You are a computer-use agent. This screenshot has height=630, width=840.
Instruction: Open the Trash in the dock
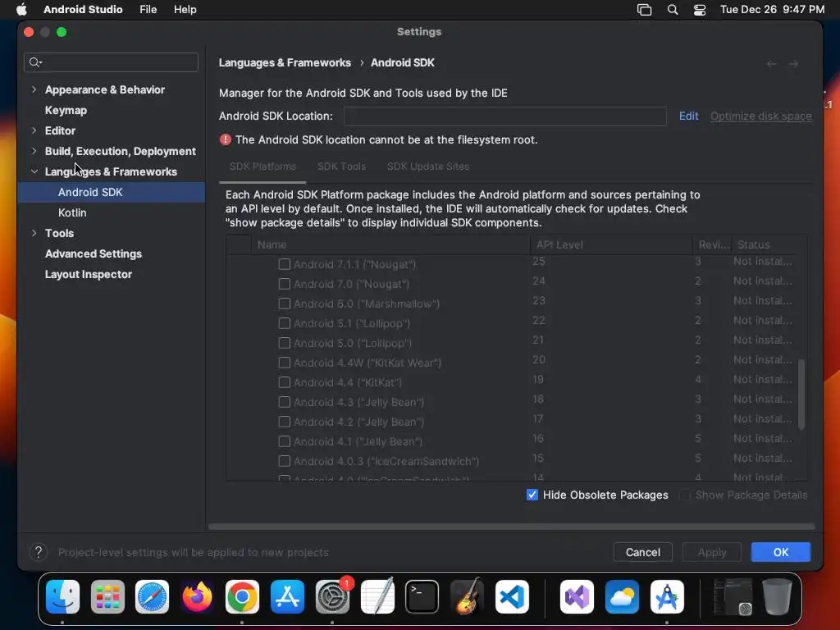pyautogui.click(x=777, y=597)
